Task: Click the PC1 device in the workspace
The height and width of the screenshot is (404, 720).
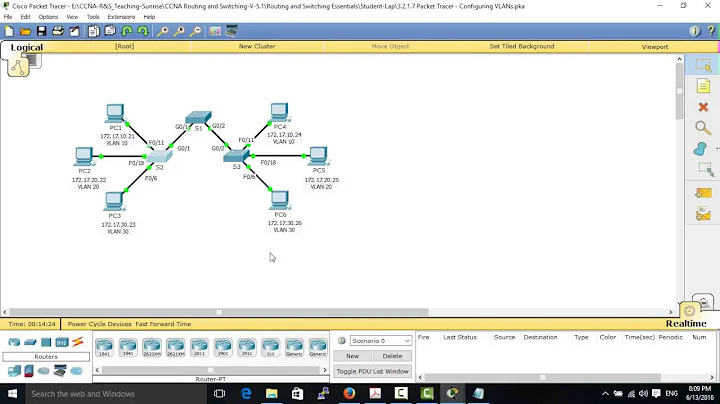Action: click(115, 113)
